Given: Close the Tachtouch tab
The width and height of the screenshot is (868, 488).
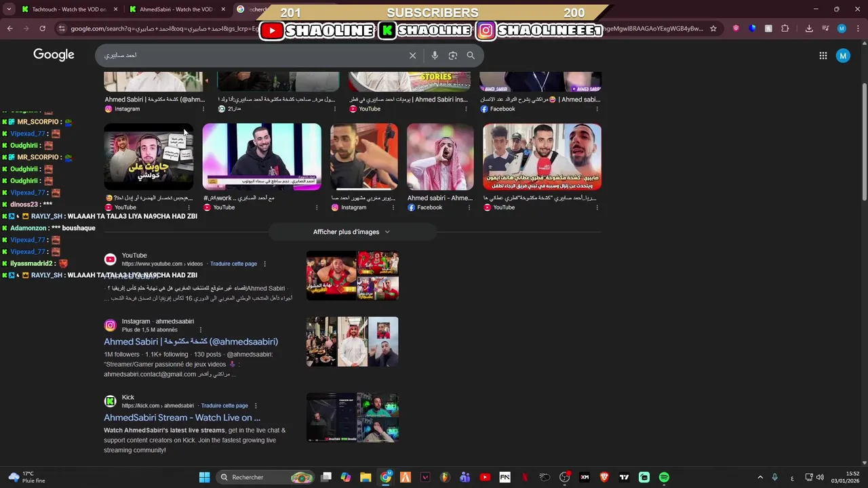Looking at the screenshot, I should pos(115,9).
